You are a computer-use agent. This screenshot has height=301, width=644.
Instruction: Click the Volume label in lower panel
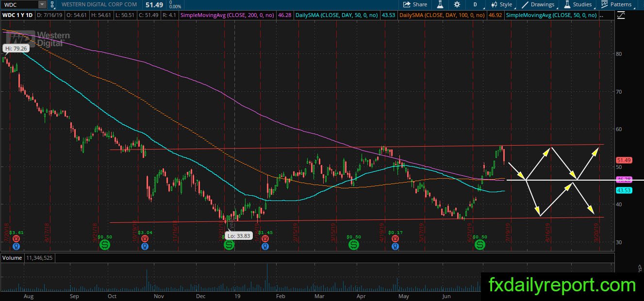tap(12, 258)
